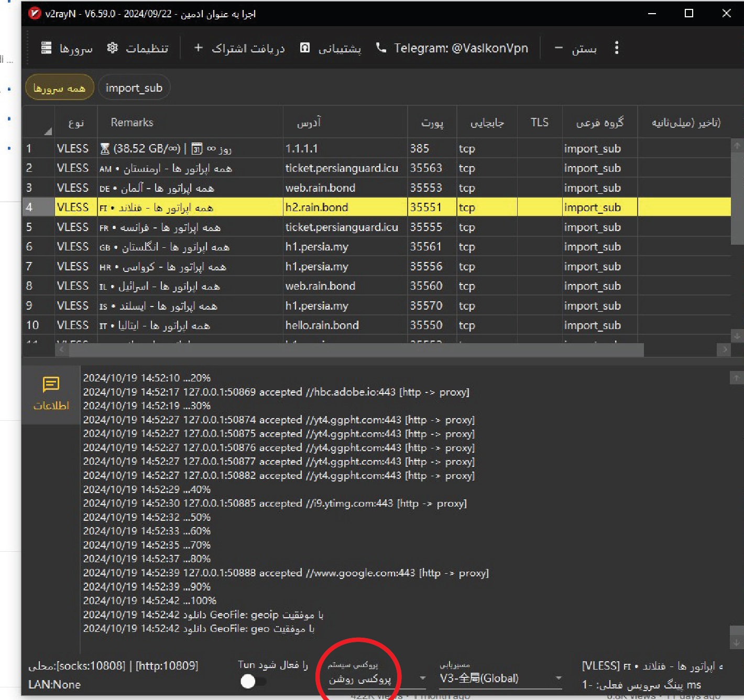This screenshot has width=744, height=700.
Task: Sort by نوع type column header
Action: click(76, 123)
